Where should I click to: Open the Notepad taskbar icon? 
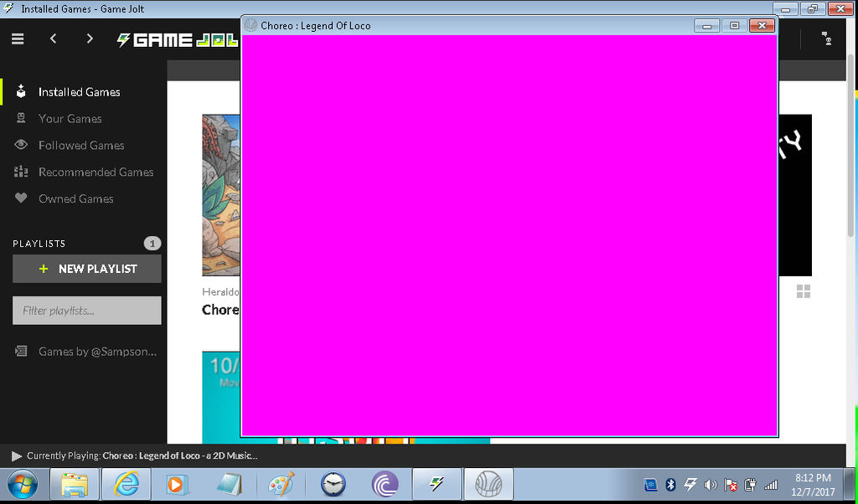click(229, 484)
